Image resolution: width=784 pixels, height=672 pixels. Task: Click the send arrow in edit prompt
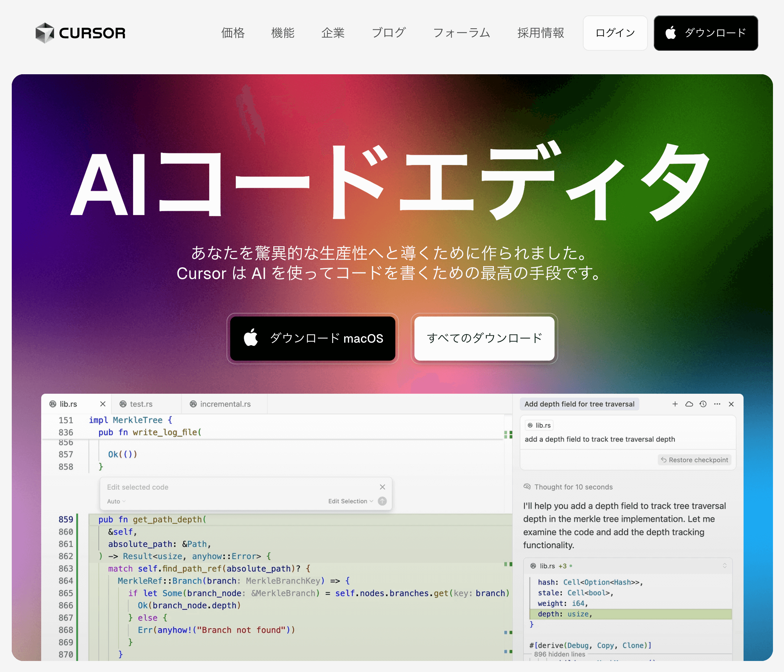click(x=382, y=501)
